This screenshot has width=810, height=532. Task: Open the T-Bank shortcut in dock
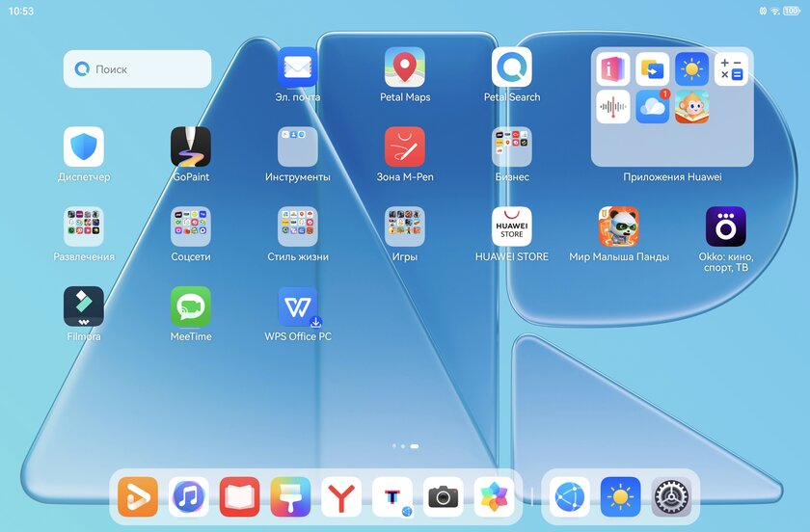point(392,497)
